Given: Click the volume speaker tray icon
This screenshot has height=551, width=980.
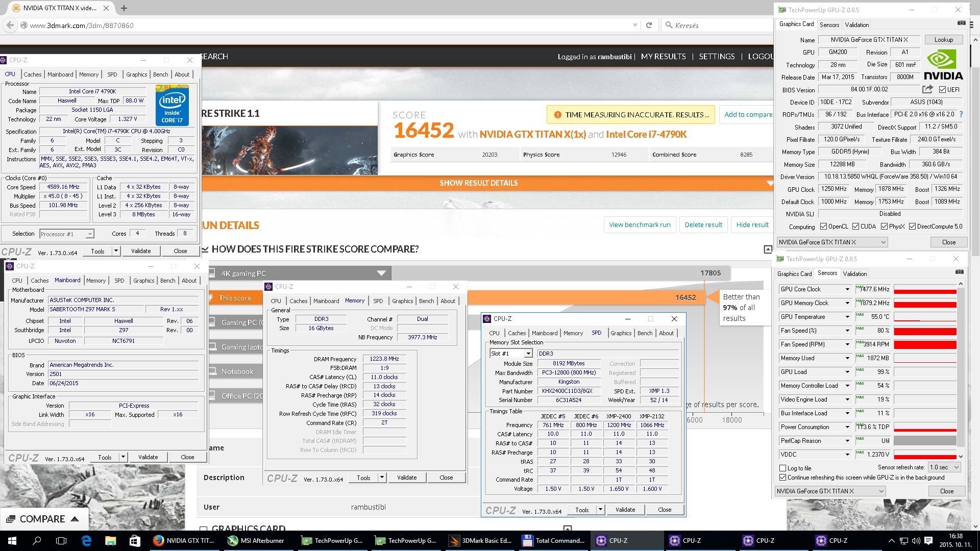Looking at the screenshot, I should (x=916, y=541).
